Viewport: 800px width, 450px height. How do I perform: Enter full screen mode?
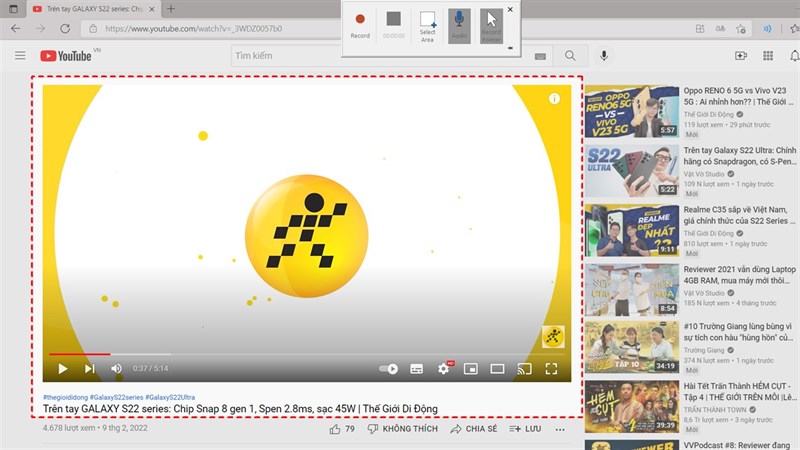coord(551,368)
